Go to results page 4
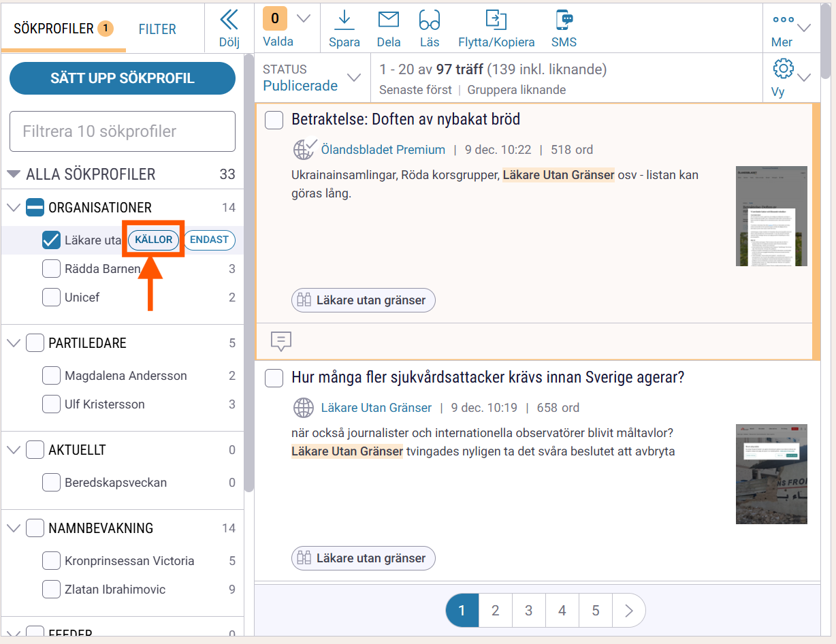 [x=562, y=611]
